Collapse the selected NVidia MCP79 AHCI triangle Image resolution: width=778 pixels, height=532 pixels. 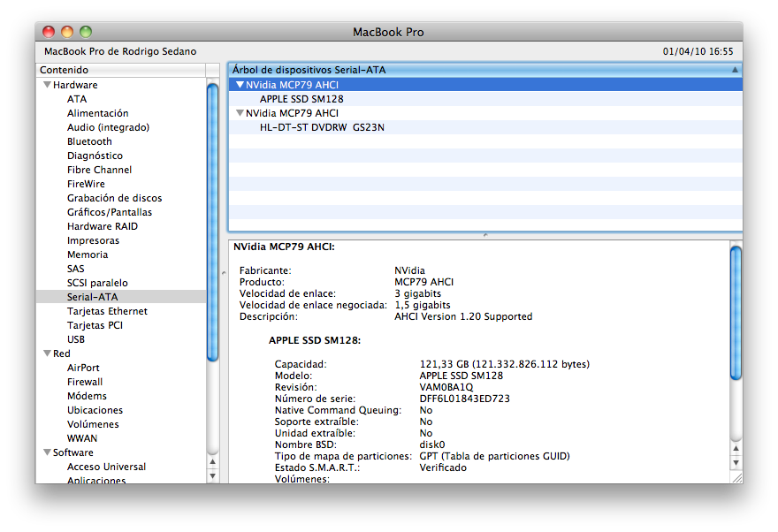pyautogui.click(x=240, y=85)
